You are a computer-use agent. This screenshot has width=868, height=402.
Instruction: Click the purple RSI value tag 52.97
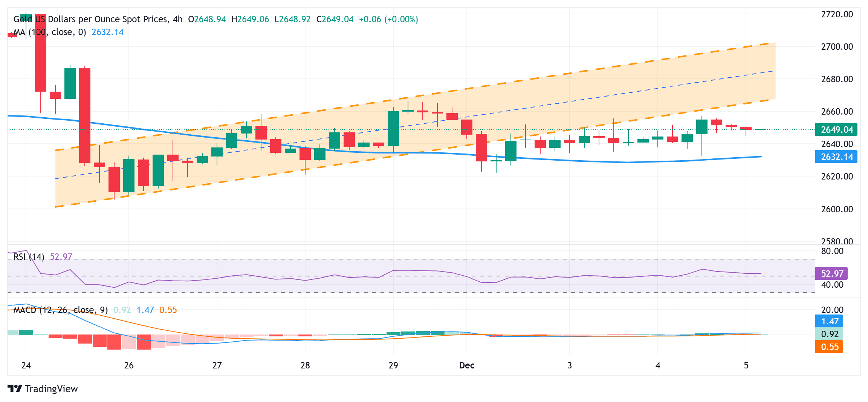pyautogui.click(x=831, y=273)
